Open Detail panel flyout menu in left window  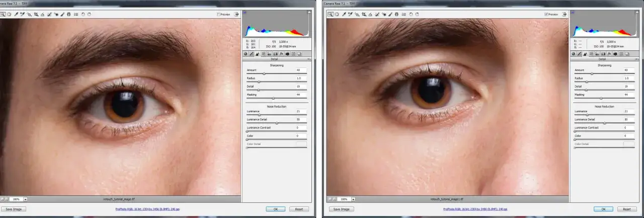coord(309,59)
